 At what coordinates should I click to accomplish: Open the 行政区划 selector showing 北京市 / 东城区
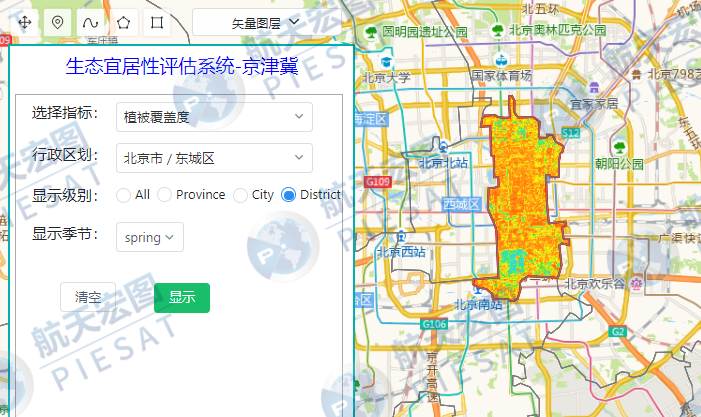tap(214, 158)
